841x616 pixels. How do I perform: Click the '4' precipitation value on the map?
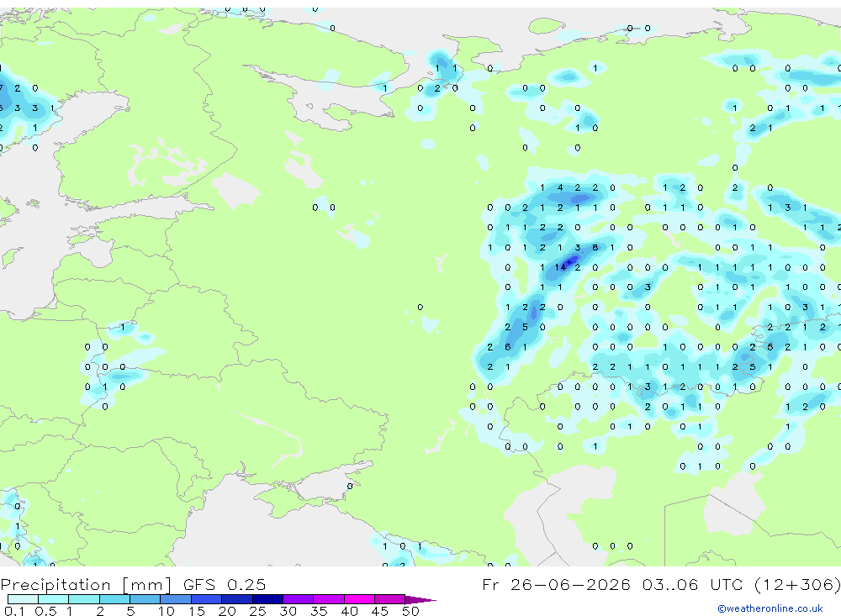pos(560,187)
